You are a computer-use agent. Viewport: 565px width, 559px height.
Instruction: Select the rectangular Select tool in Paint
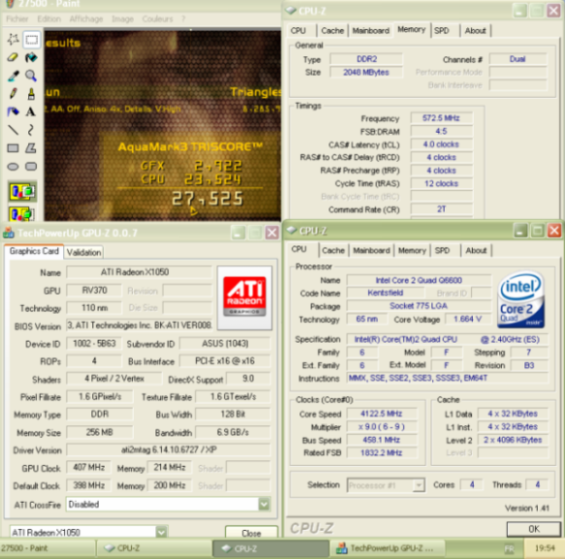pos(31,39)
